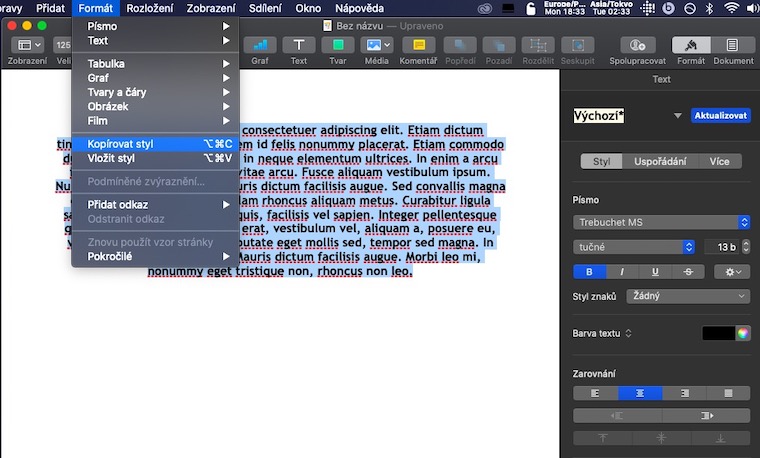Image resolution: width=760 pixels, height=458 pixels.
Task: Click the Výchozí paragraph style name
Action: click(599, 115)
